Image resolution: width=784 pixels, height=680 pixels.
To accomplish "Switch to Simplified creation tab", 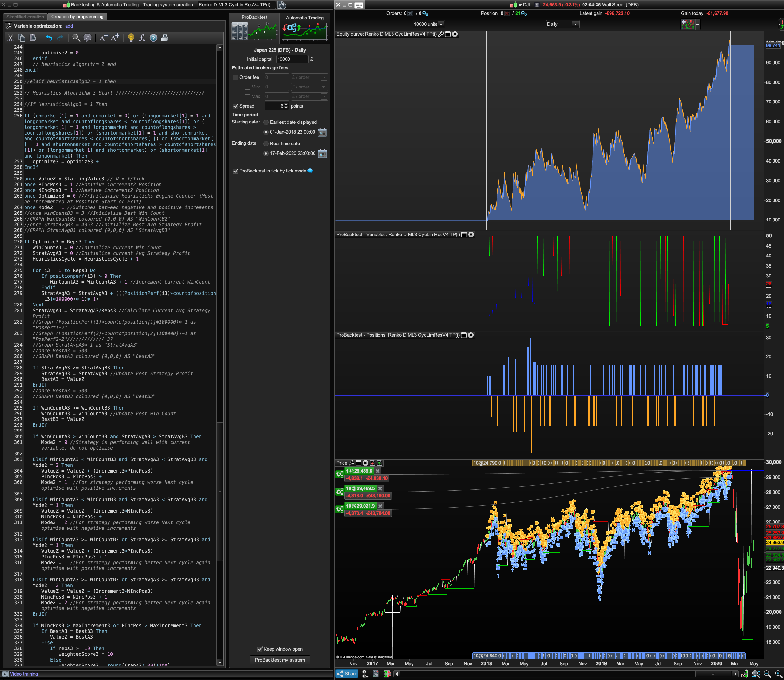I will tap(25, 17).
